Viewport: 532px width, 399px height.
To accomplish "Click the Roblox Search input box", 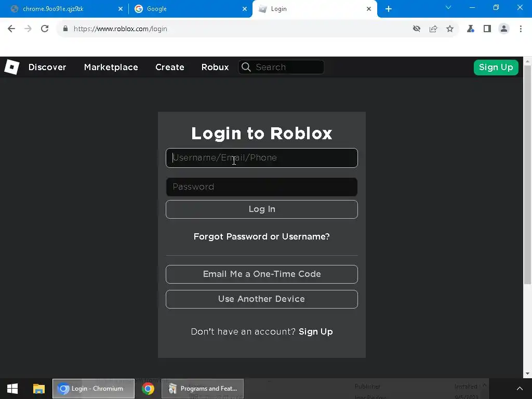I will pos(281,67).
